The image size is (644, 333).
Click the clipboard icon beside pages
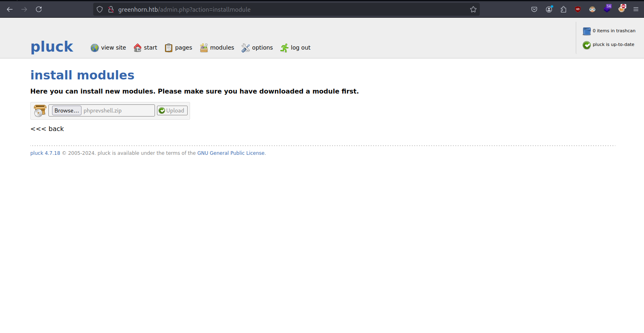click(169, 48)
